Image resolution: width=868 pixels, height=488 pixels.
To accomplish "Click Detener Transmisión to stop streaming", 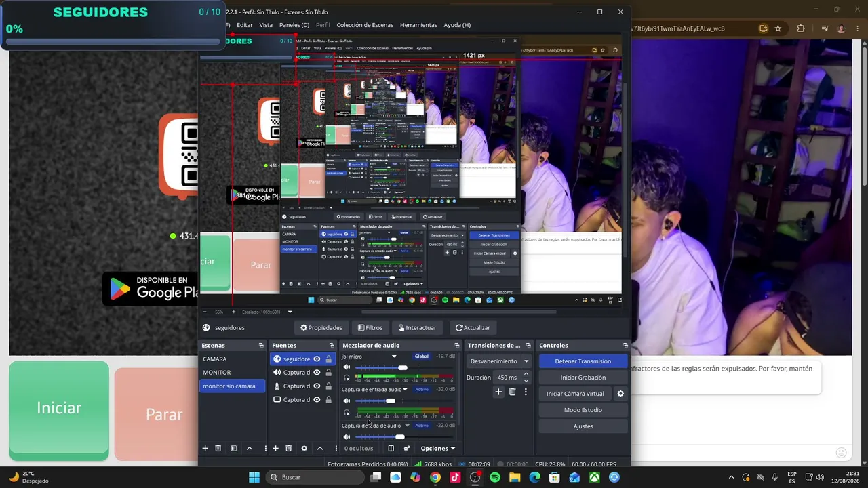I will 583,361.
